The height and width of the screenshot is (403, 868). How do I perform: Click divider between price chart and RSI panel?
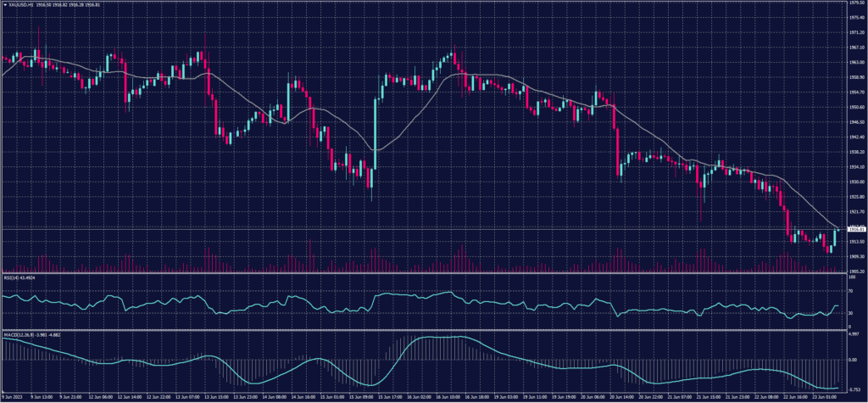tap(424, 273)
